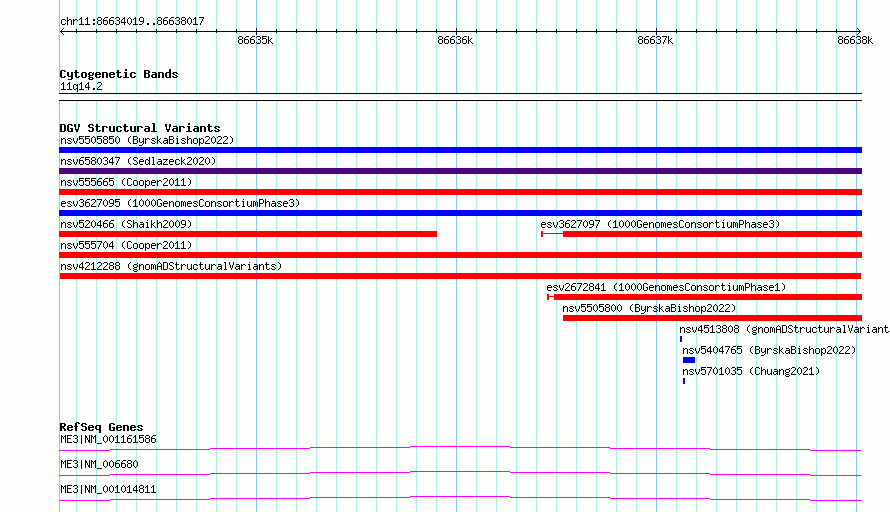Click the 86636k ruler label
The height and width of the screenshot is (512, 890).
tap(455, 40)
